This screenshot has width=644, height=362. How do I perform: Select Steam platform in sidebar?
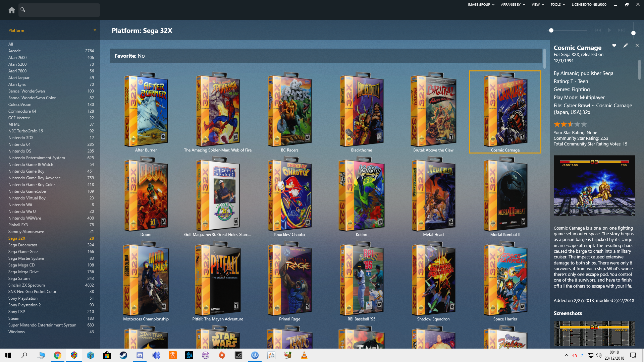click(x=51, y=318)
